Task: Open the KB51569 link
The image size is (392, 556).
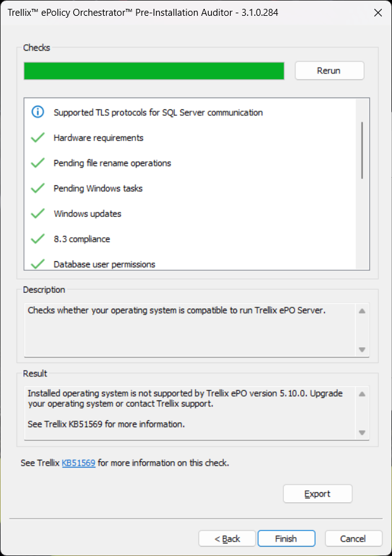Action: point(78,463)
